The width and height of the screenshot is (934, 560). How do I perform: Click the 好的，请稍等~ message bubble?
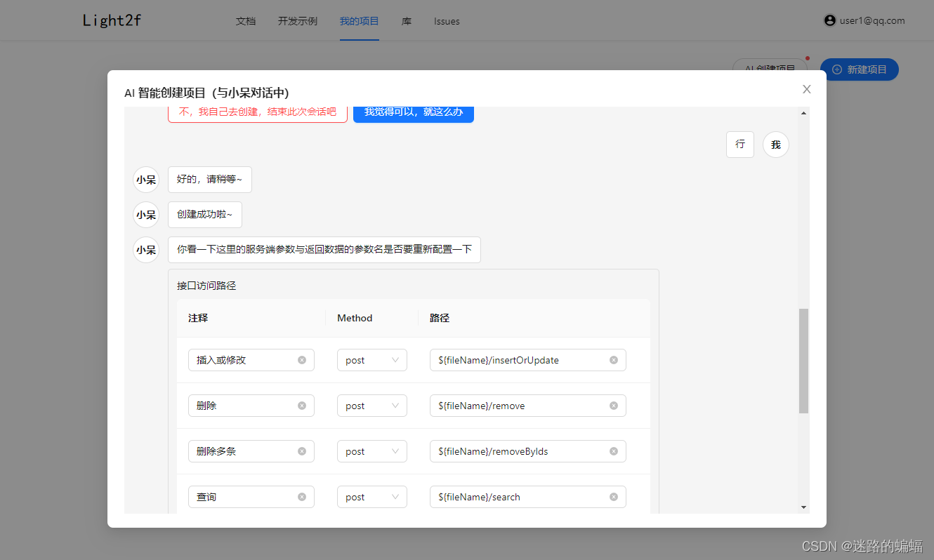(x=210, y=180)
